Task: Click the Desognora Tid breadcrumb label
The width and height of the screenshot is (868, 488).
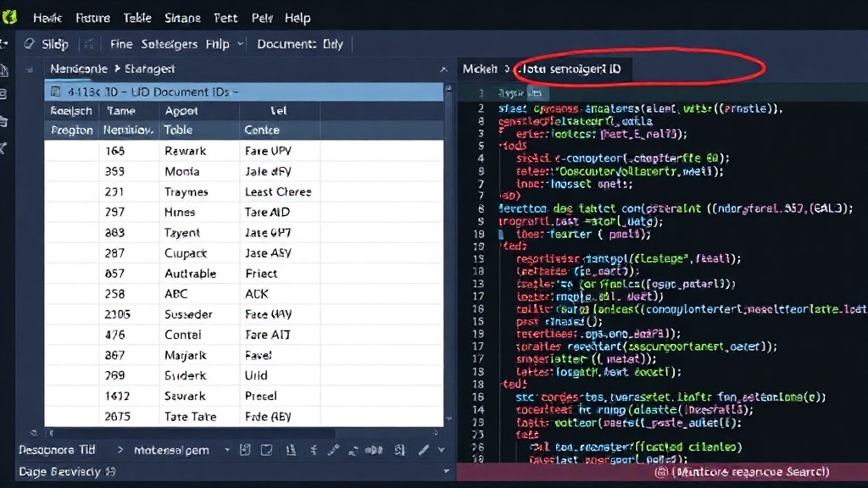Action: point(57,450)
